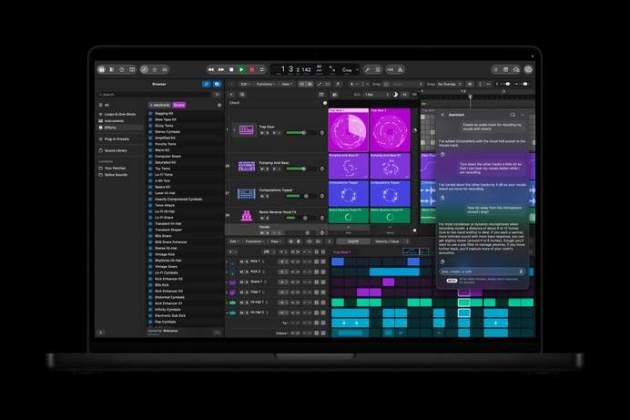Start playback with the green Play button
This screenshot has height=420, width=630.
(x=241, y=70)
